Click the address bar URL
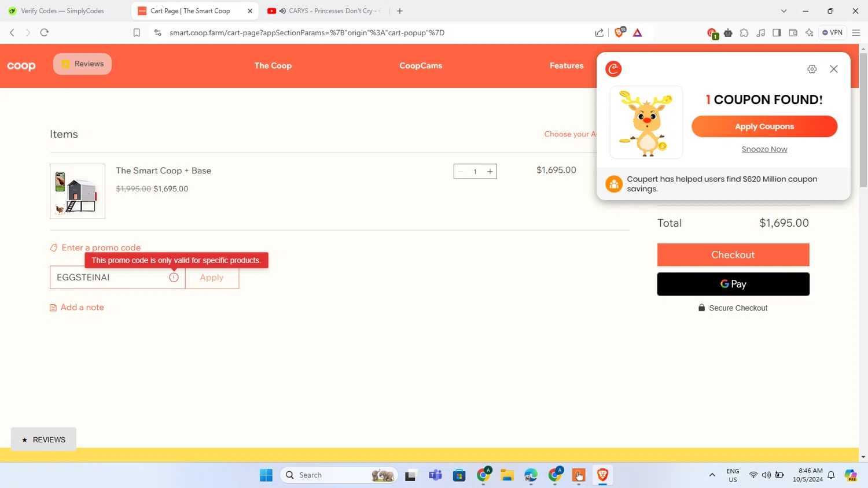 click(307, 33)
